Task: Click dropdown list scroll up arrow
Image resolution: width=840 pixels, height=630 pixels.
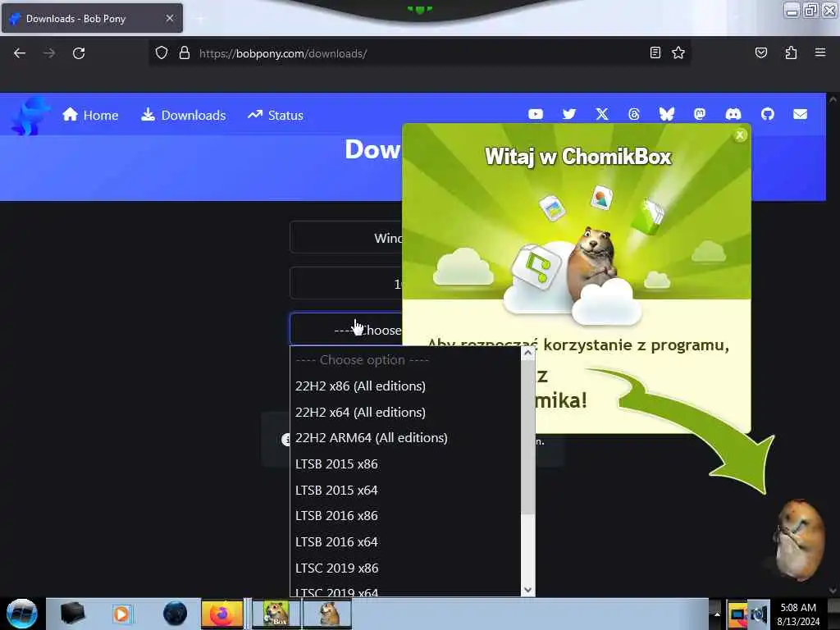Action: click(x=528, y=353)
